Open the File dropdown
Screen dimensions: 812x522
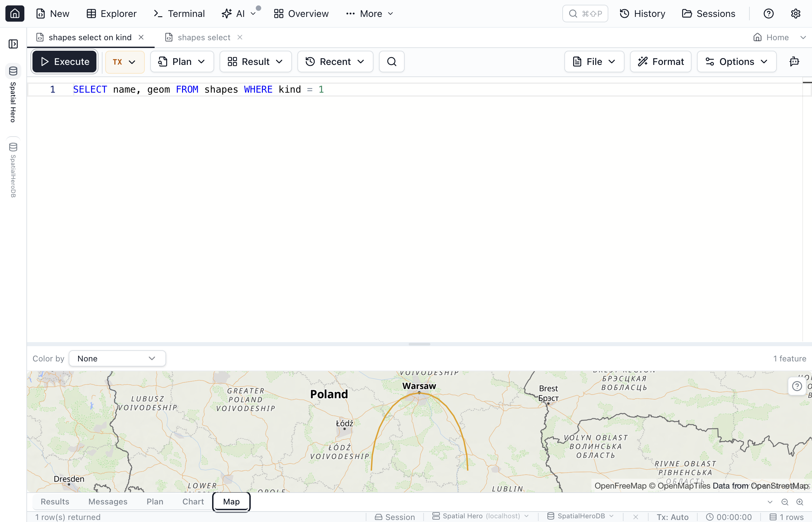click(x=594, y=62)
